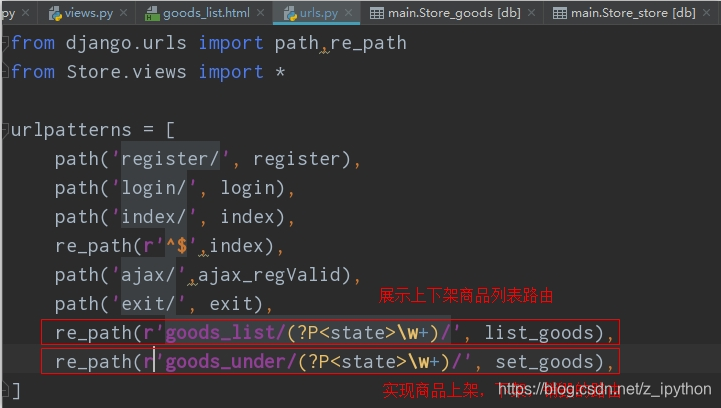Click list_goods view name
This screenshot has width=721, height=408.
click(x=538, y=333)
